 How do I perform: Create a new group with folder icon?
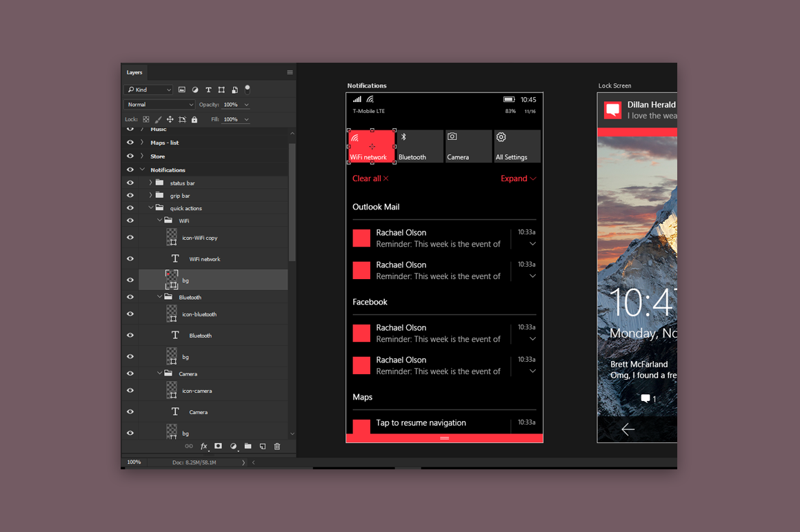(x=248, y=447)
